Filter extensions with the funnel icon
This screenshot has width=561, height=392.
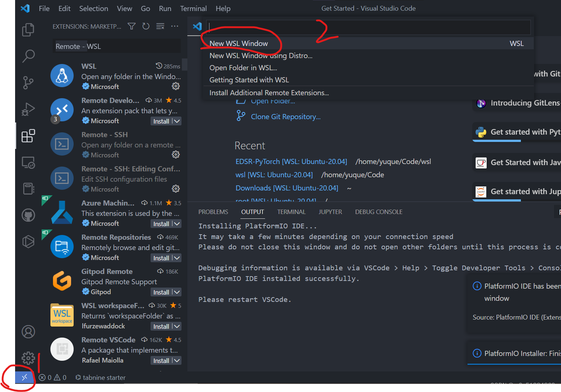coord(131,26)
